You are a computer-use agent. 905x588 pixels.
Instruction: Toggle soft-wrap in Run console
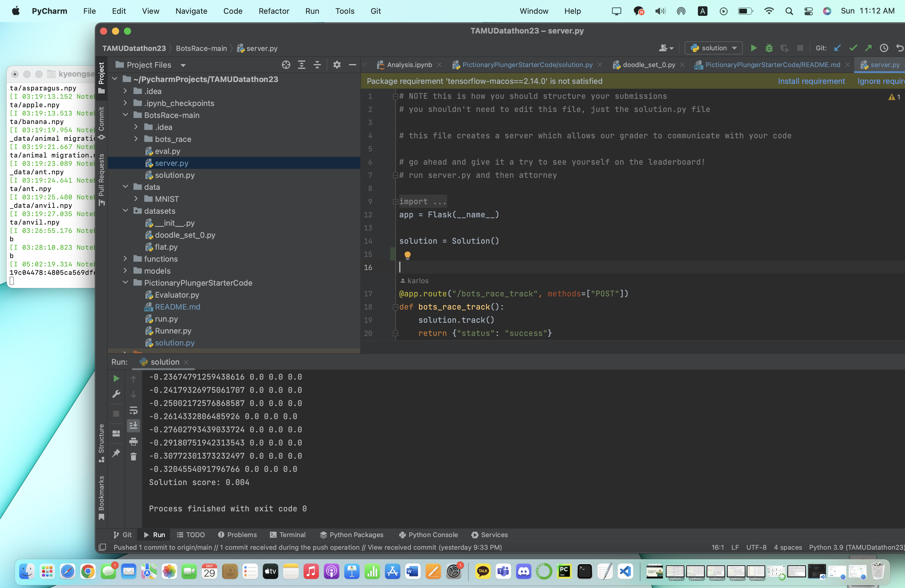(x=133, y=410)
